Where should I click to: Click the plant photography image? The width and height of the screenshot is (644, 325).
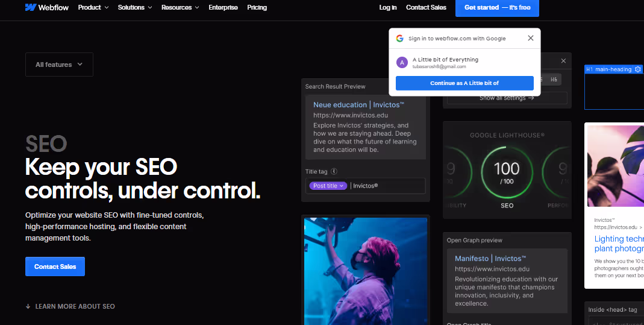[x=616, y=166]
